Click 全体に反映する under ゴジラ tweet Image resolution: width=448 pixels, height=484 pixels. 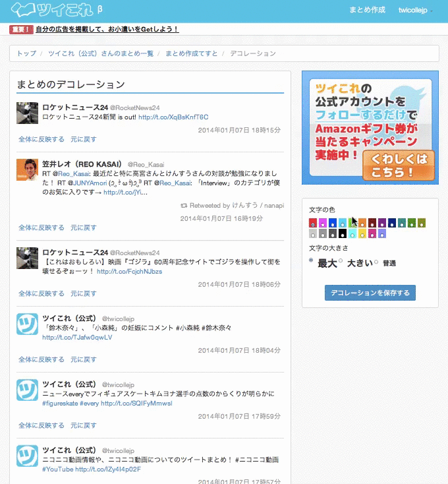[42, 293]
